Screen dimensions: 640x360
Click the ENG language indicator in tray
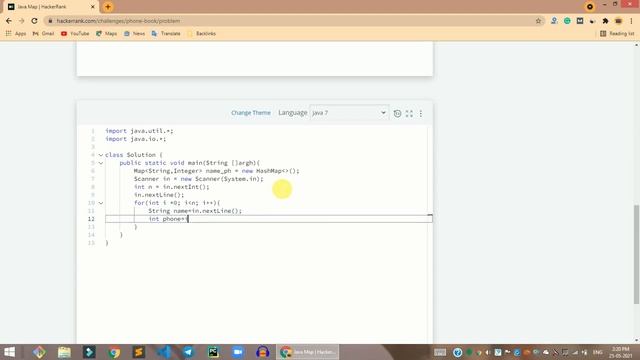[598, 352]
